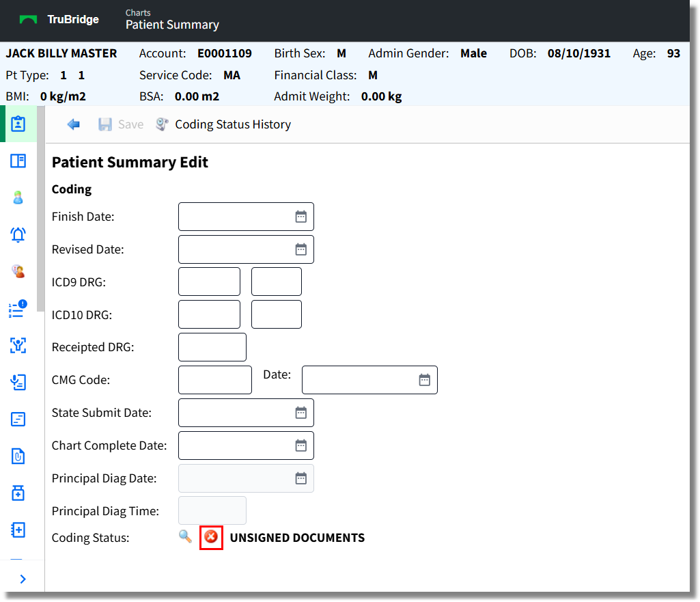Open Principal Diag Date calendar picker
The width and height of the screenshot is (700, 602).
click(x=301, y=478)
